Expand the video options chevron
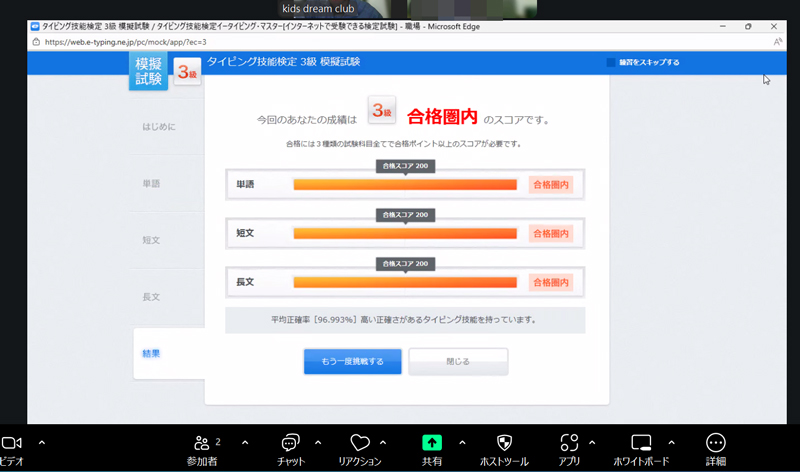Viewport: 800px width, 472px height. (42, 443)
